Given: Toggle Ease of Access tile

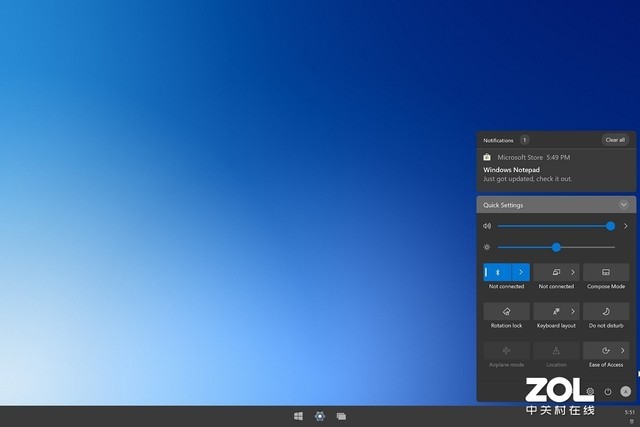Looking at the screenshot, I should 606,351.
